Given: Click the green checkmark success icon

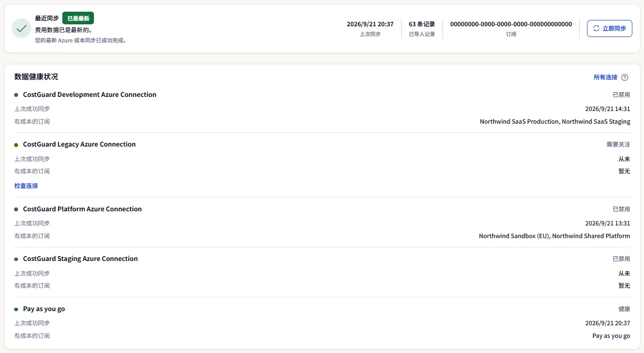Looking at the screenshot, I should click(21, 28).
